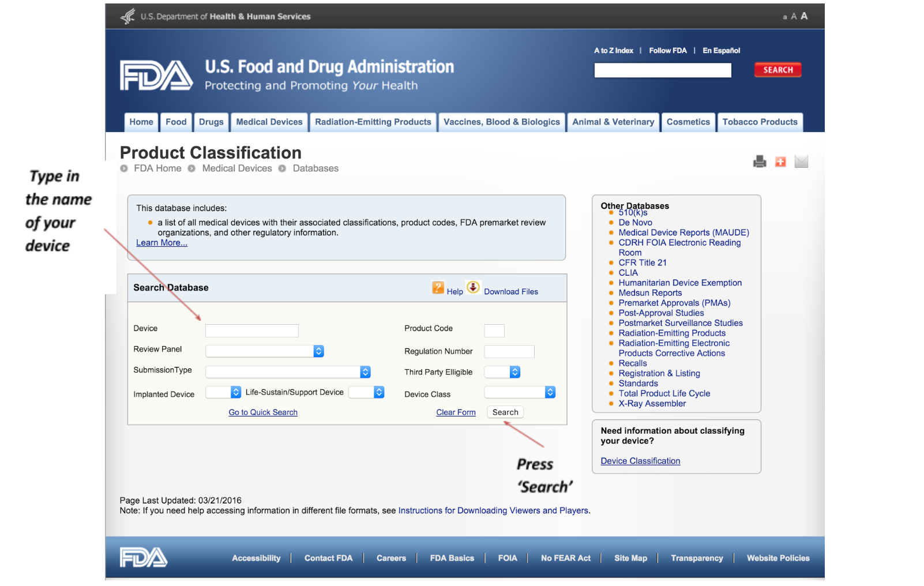Click the FDA logo in header
924x586 pixels.
click(156, 75)
